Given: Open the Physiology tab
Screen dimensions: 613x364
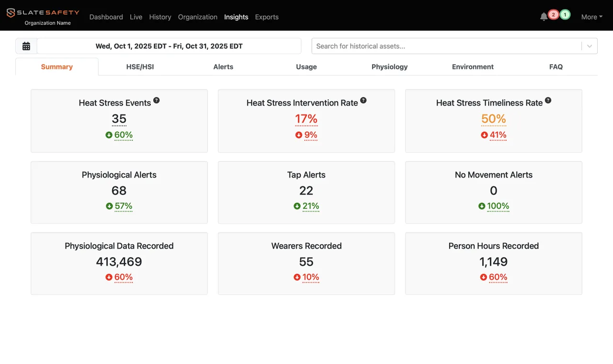Looking at the screenshot, I should point(390,67).
